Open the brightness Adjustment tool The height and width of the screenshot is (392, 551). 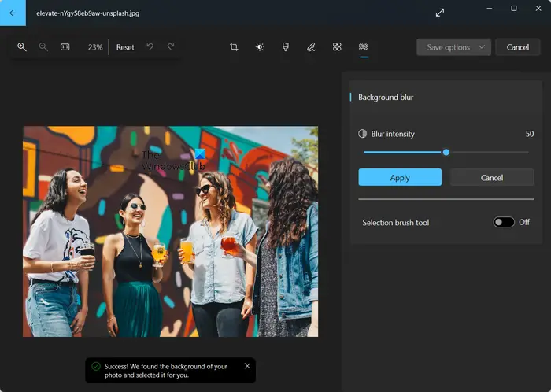tap(260, 47)
